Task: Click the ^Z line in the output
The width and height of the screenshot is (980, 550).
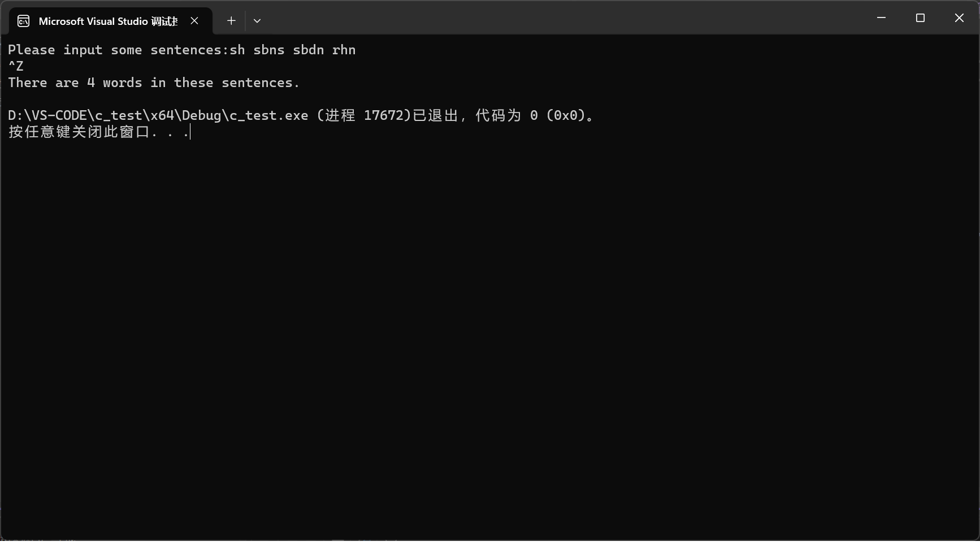Action: click(15, 66)
